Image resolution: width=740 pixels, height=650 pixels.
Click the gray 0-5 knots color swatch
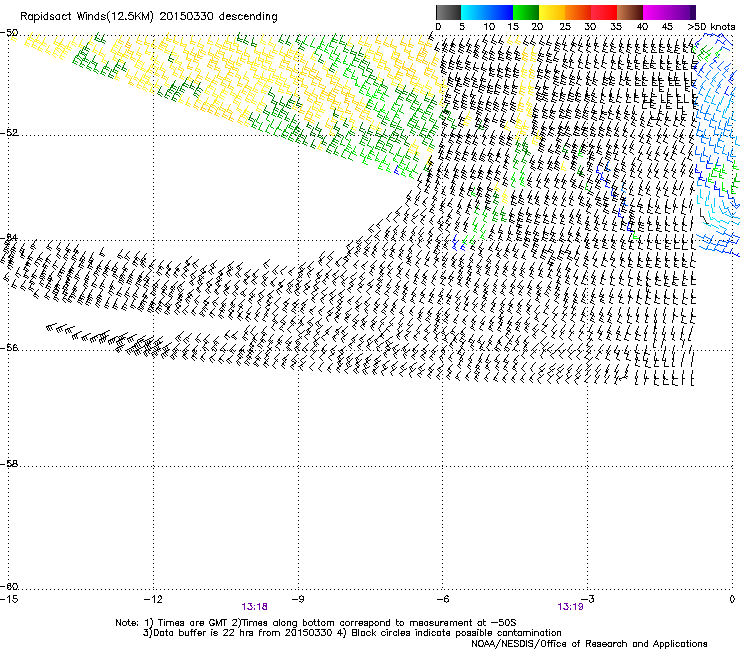pos(448,12)
